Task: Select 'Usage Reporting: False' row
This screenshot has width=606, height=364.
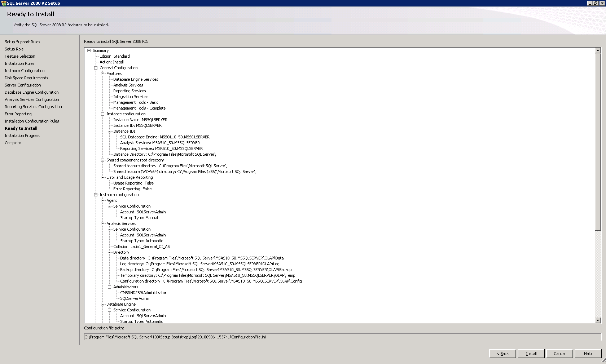Action: (x=133, y=183)
